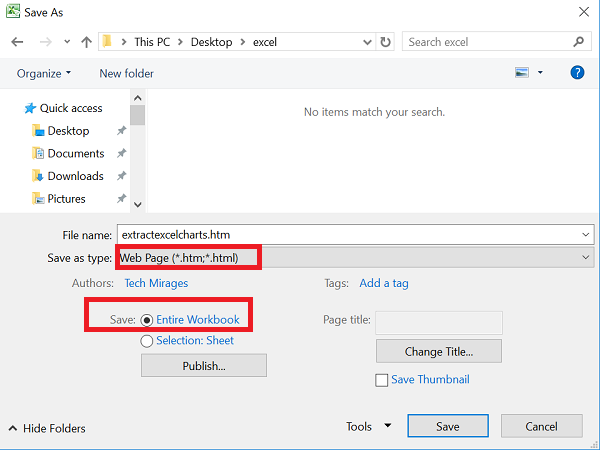Click the search magnifier icon
Image resolution: width=600 pixels, height=450 pixels.
click(x=579, y=42)
